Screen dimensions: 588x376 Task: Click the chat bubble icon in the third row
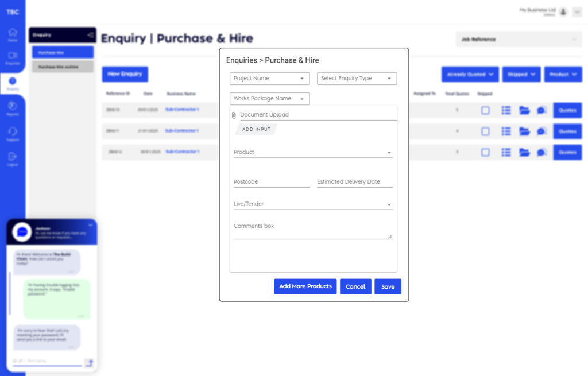[541, 152]
